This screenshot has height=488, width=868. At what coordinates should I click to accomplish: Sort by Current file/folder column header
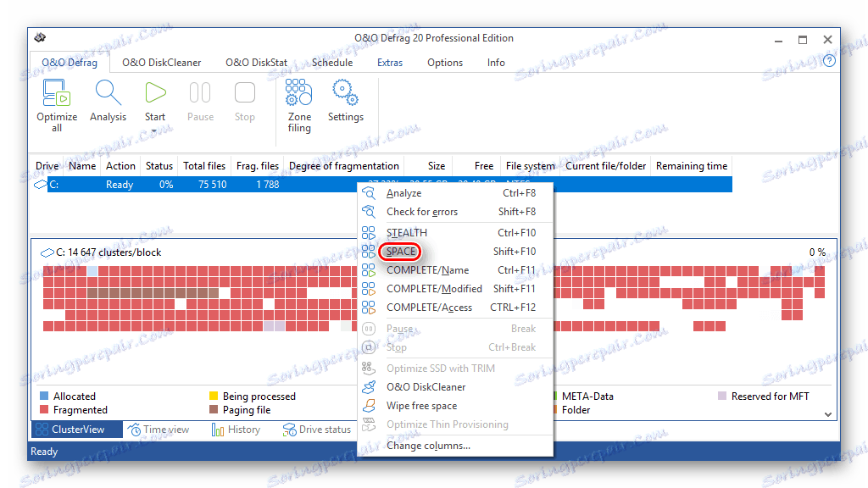point(605,166)
